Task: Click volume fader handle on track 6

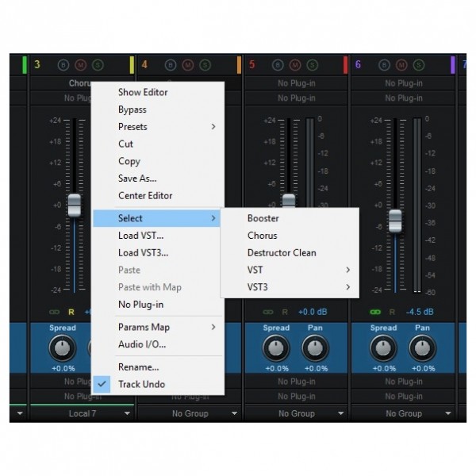Action: 395,221
